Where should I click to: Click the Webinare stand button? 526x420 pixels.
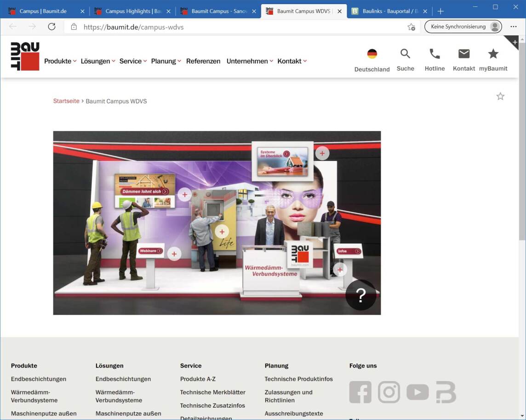(x=151, y=251)
